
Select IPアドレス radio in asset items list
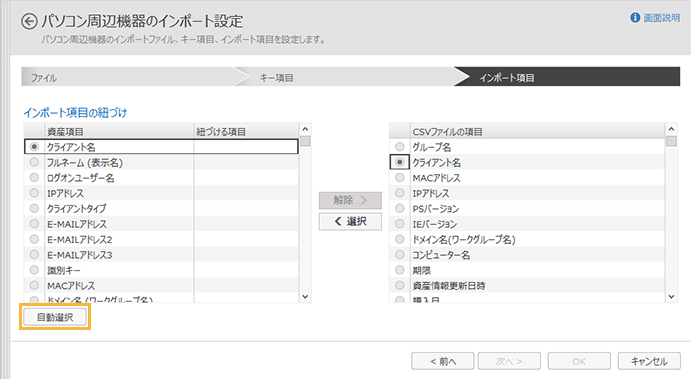[x=34, y=193]
